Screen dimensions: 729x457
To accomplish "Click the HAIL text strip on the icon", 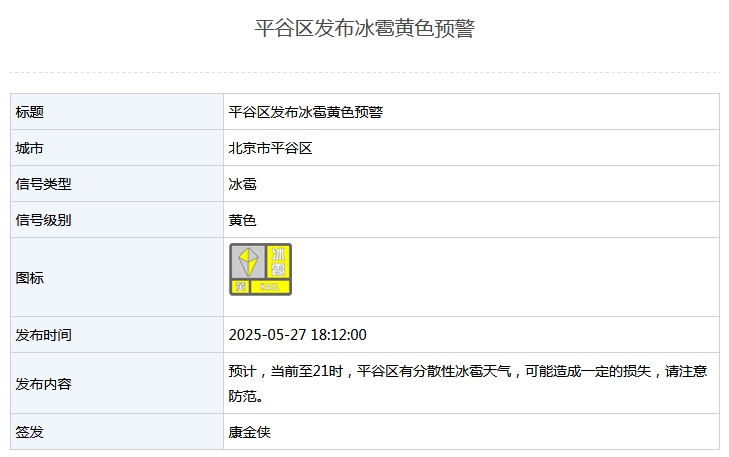I will pyautogui.click(x=270, y=287).
